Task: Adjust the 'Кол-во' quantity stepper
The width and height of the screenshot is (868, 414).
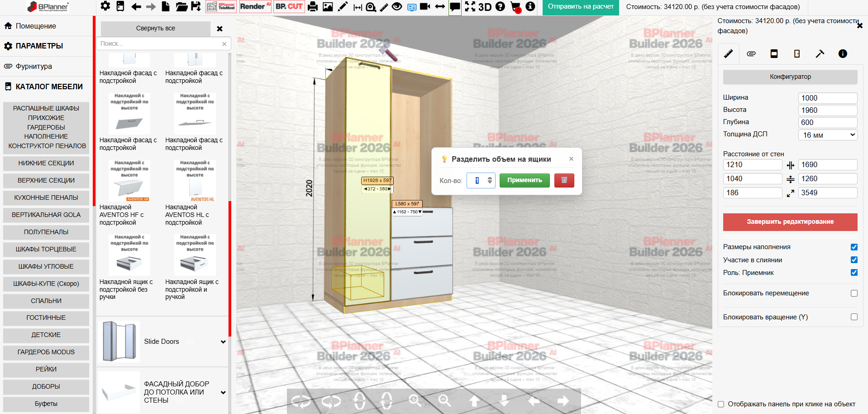Action: [x=490, y=180]
